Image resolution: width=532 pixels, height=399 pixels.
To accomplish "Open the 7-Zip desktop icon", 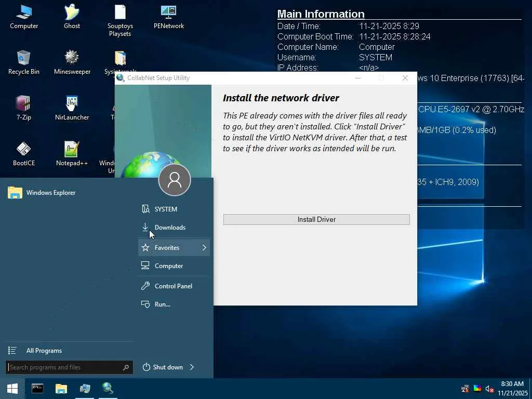I will [24, 108].
